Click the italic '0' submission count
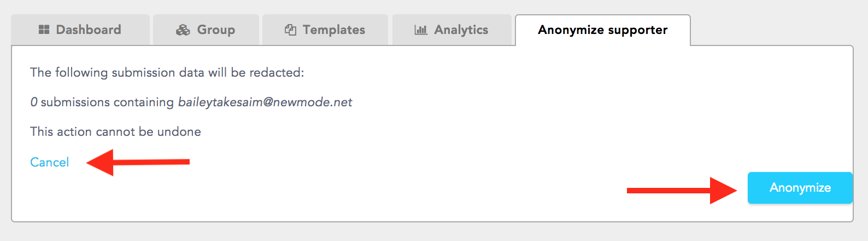This screenshot has height=241, width=868. point(34,102)
